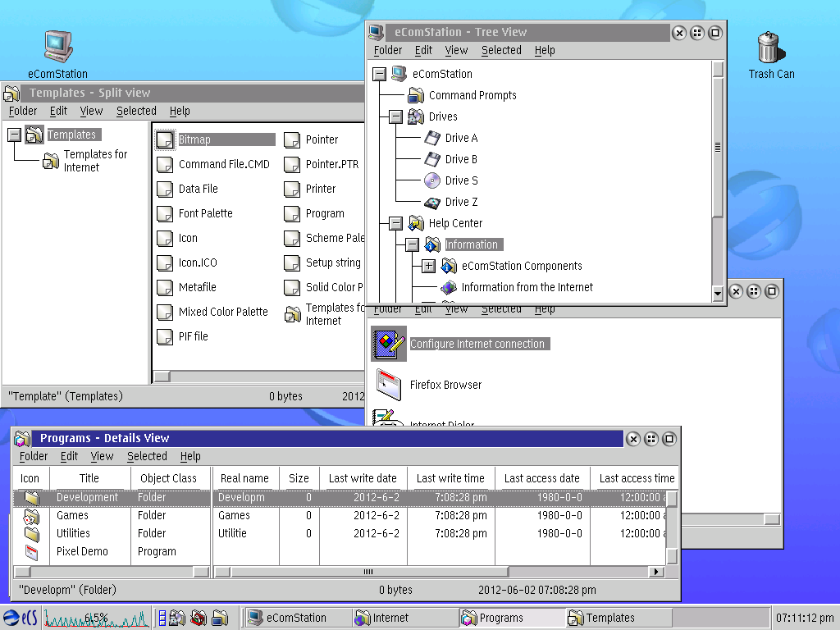Switch to the Templates taskbar window button
Image resolution: width=840 pixels, height=630 pixels.
pos(619,618)
